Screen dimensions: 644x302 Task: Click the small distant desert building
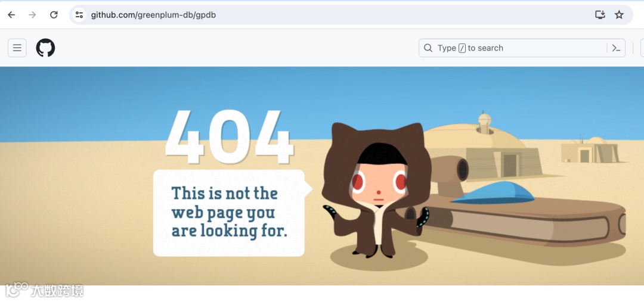590,150
